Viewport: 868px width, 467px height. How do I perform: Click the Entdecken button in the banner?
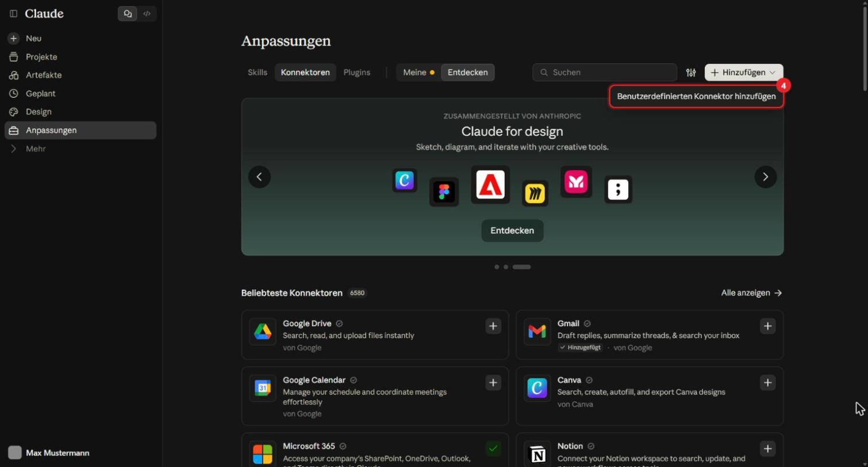[x=512, y=231]
